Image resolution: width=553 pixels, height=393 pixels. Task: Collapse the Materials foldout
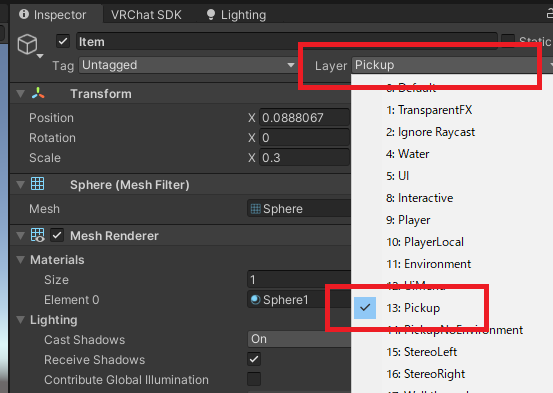click(21, 260)
